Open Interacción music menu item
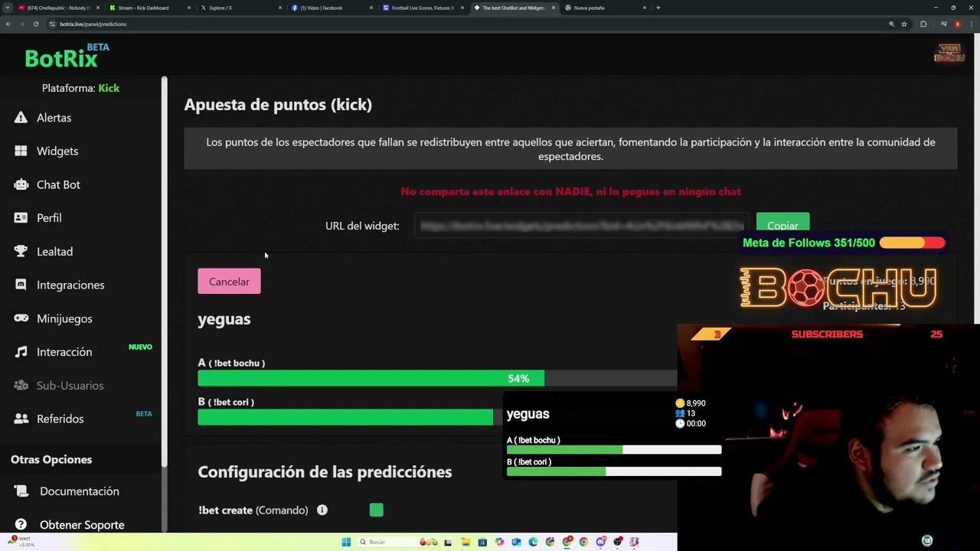 point(64,352)
